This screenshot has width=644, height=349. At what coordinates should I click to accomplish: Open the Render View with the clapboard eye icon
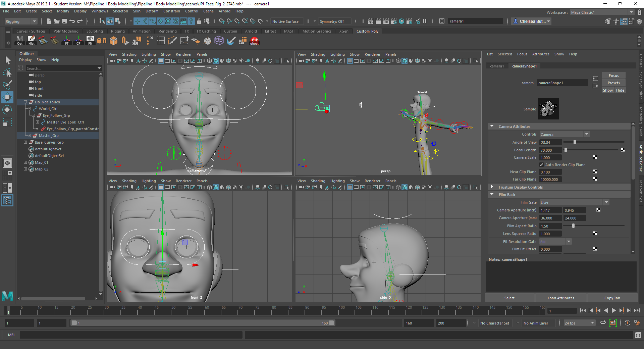click(371, 21)
